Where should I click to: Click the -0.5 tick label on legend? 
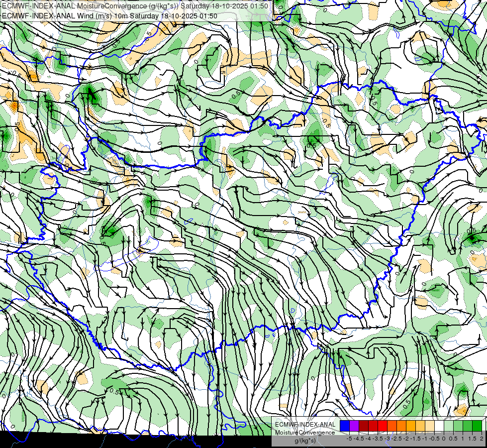pyautogui.click(x=434, y=439)
